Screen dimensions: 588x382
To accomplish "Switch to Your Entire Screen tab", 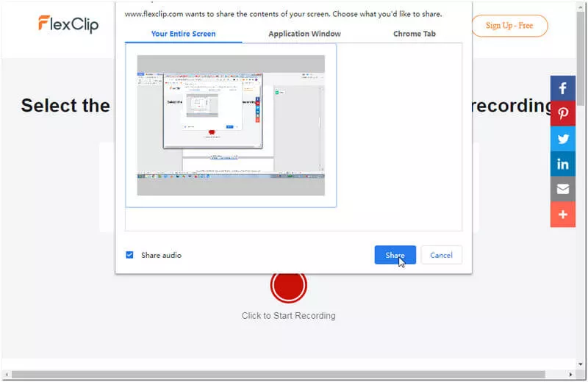I will point(183,34).
